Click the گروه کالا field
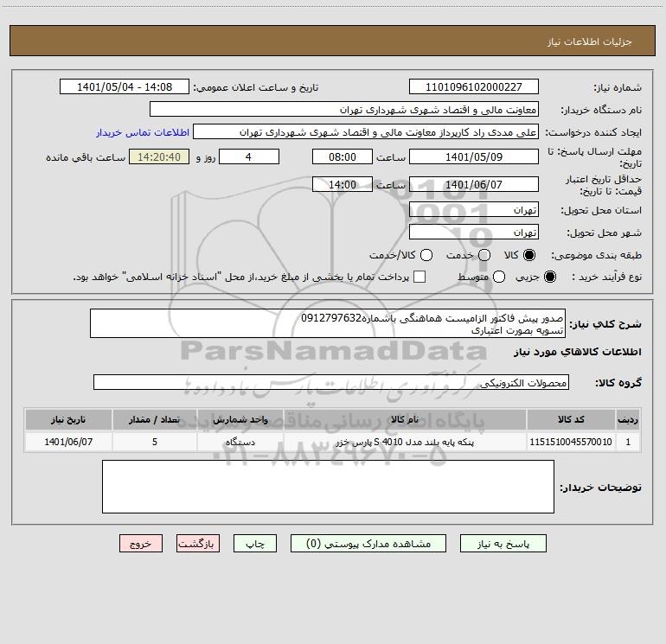This screenshot has height=644, width=666. click(331, 382)
